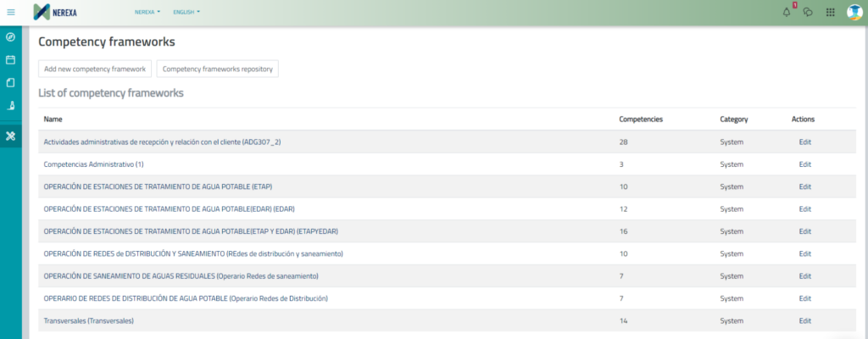This screenshot has width=868, height=339.
Task: Toggle the hamburger sidebar menu
Action: click(x=11, y=12)
